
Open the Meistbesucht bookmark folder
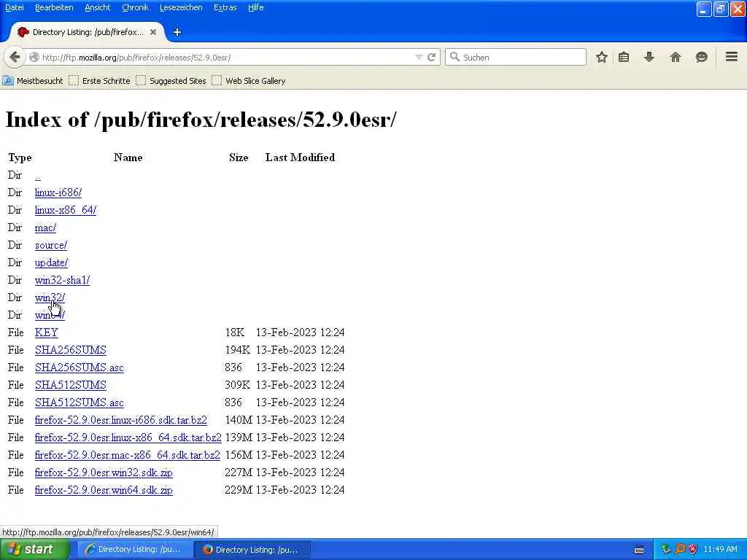[x=33, y=81]
